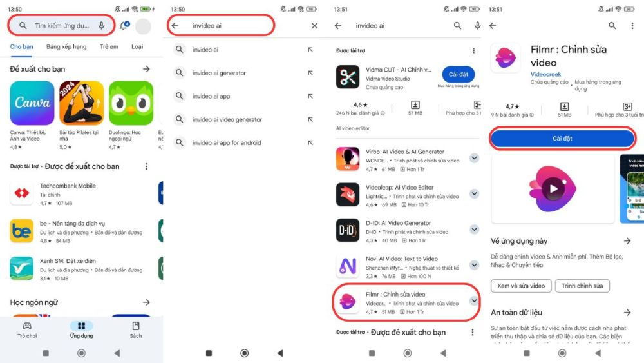Open the Sách bottom tab
This screenshot has height=363, width=644.
tap(135, 330)
